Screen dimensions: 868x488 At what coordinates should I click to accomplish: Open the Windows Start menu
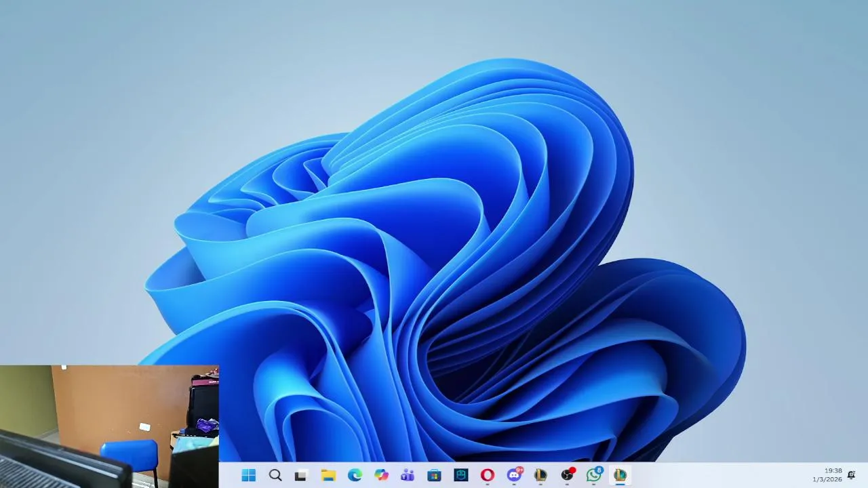[x=249, y=475]
